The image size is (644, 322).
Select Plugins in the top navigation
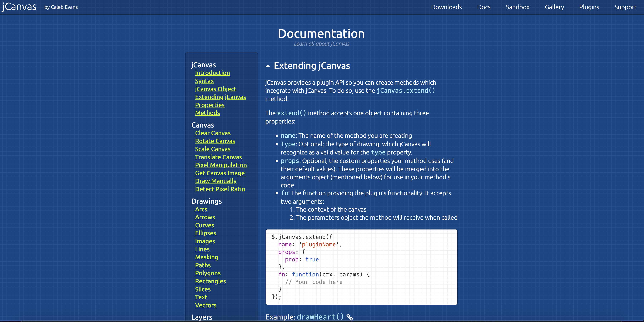click(x=589, y=7)
